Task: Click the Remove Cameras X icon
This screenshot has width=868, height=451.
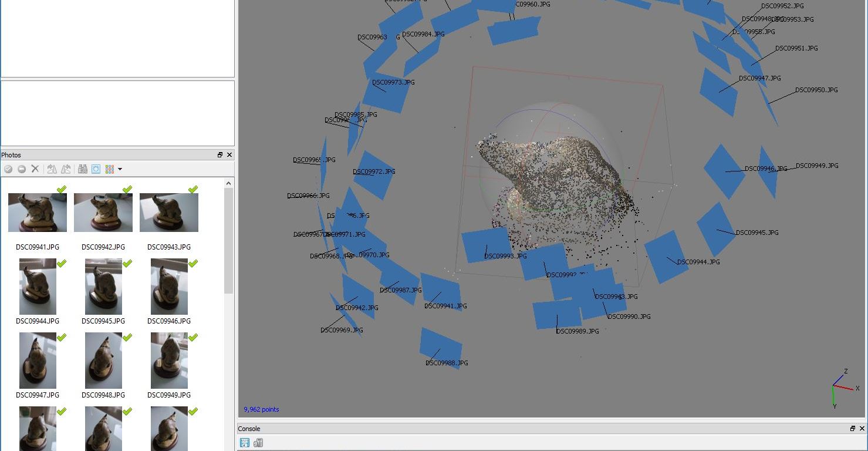Action: [35, 169]
